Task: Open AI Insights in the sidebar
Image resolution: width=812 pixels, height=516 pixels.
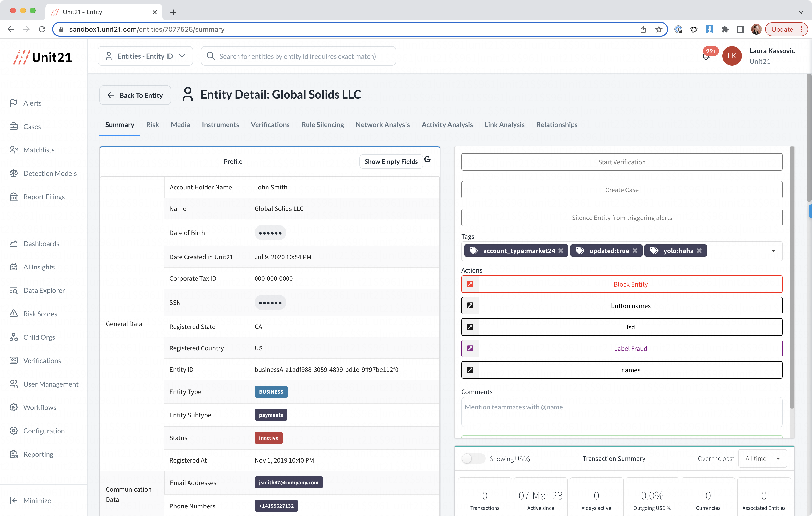Action: (39, 267)
